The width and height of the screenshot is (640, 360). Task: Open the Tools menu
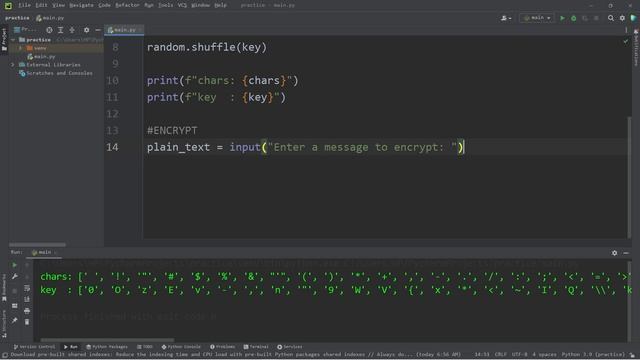(165, 5)
